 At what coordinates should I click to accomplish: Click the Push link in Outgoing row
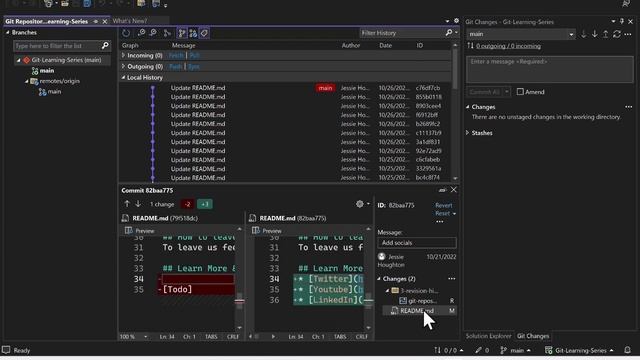pos(176,66)
